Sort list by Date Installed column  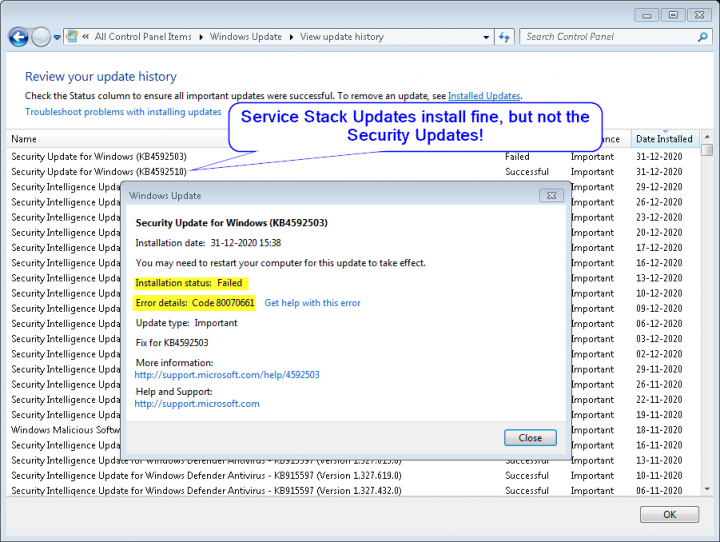[664, 139]
